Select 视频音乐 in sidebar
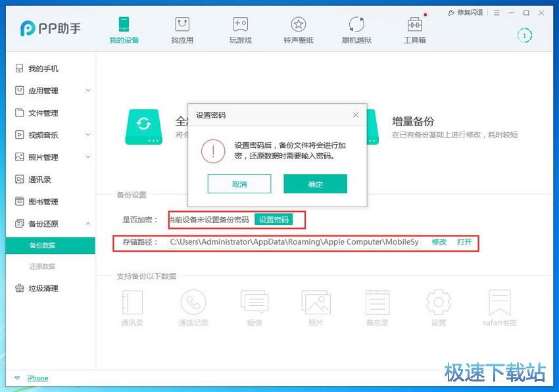Viewport: 559px width, 392px height. [43, 135]
